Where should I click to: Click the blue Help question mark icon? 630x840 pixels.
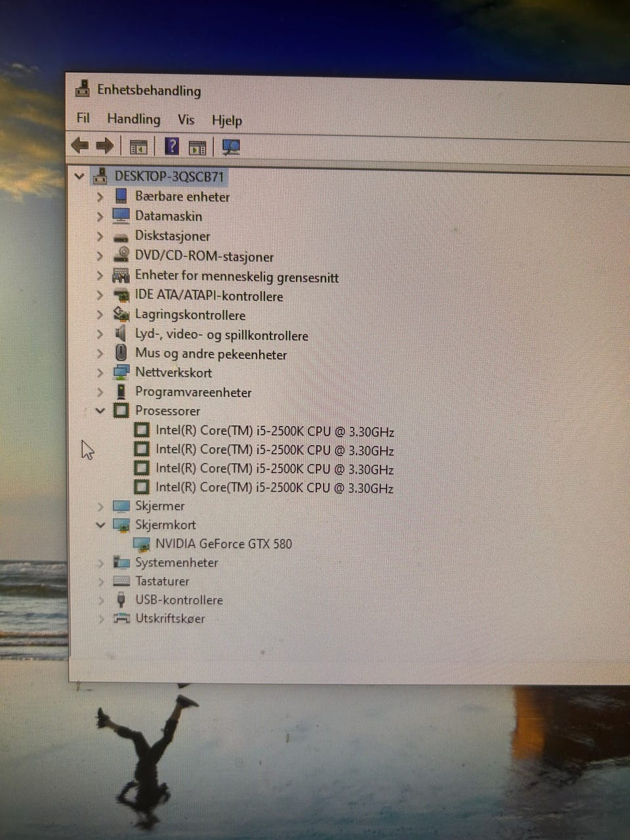(x=171, y=146)
